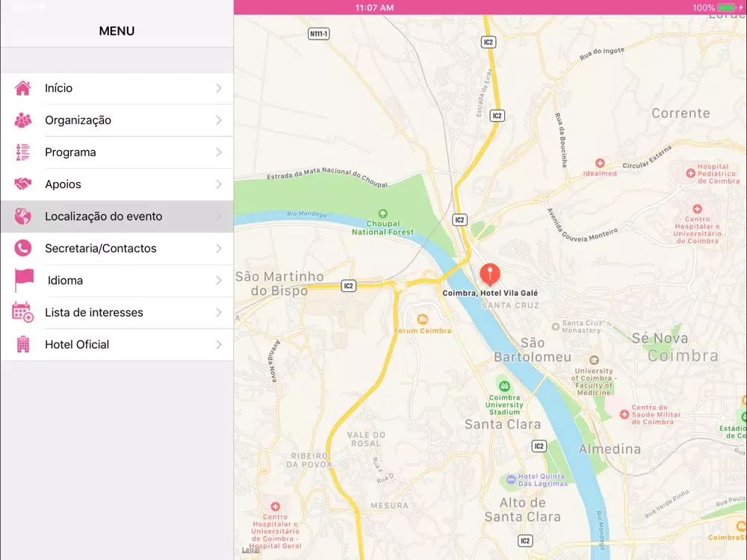Viewport: 747px width, 560px height.
Task: Click the list icon beside Programa
Action: click(23, 152)
